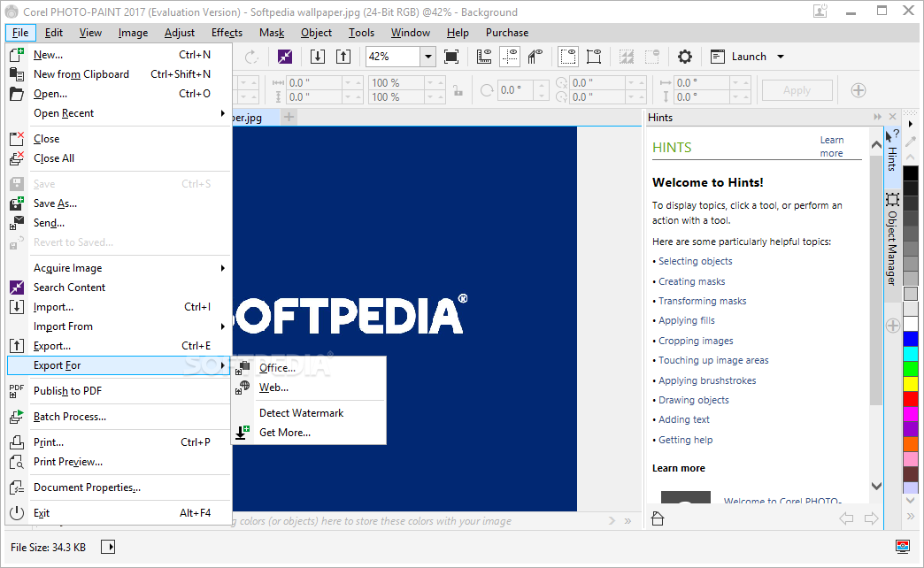Open the Purchase menu
924x568 pixels.
pyautogui.click(x=507, y=33)
